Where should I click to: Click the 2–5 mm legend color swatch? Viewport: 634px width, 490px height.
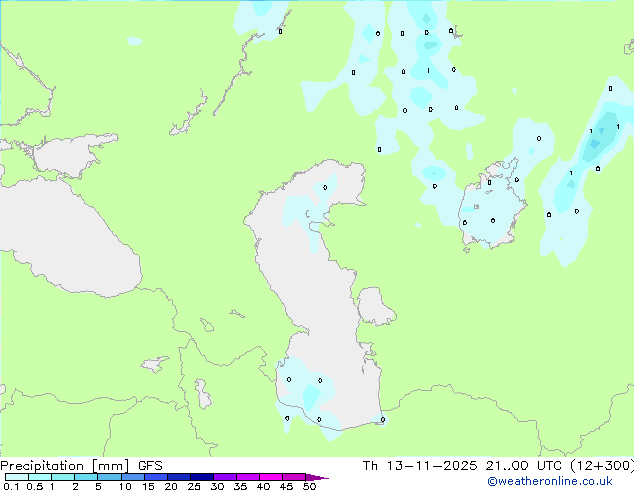86,477
